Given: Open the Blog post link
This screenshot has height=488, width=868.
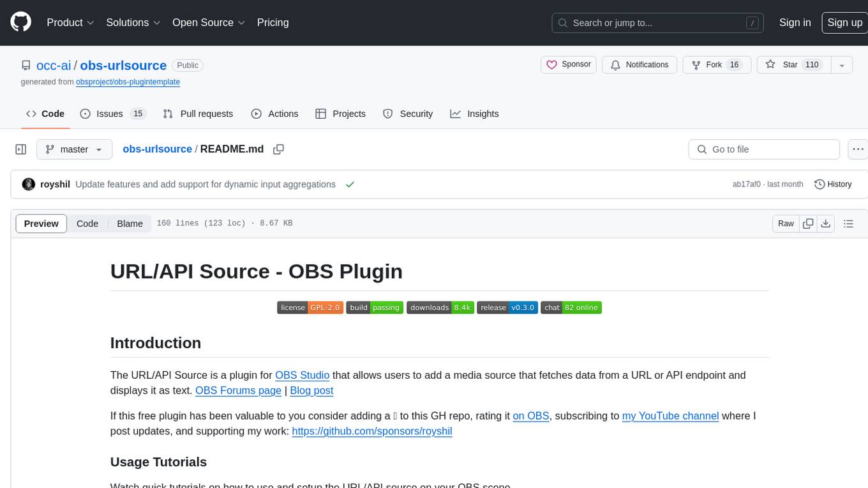Looking at the screenshot, I should (x=311, y=390).
